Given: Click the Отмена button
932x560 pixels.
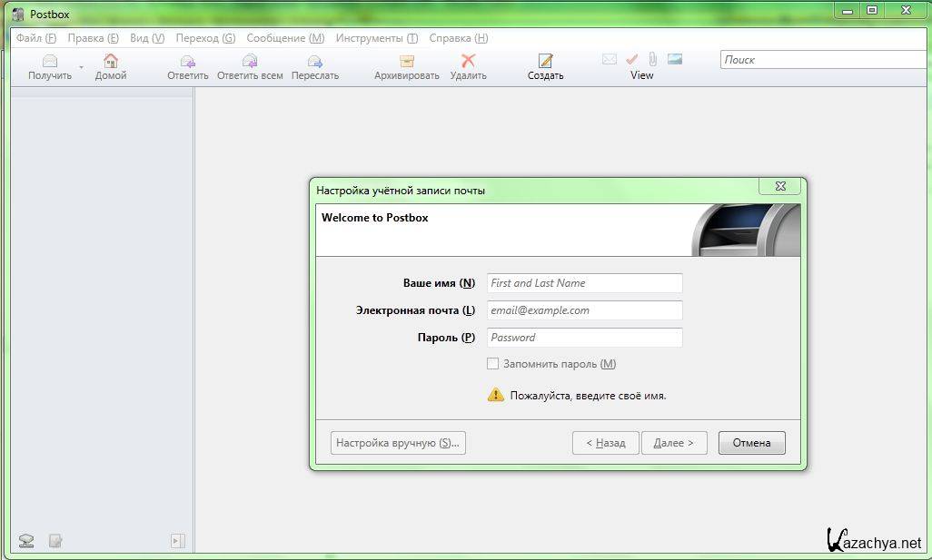Looking at the screenshot, I should (751, 443).
